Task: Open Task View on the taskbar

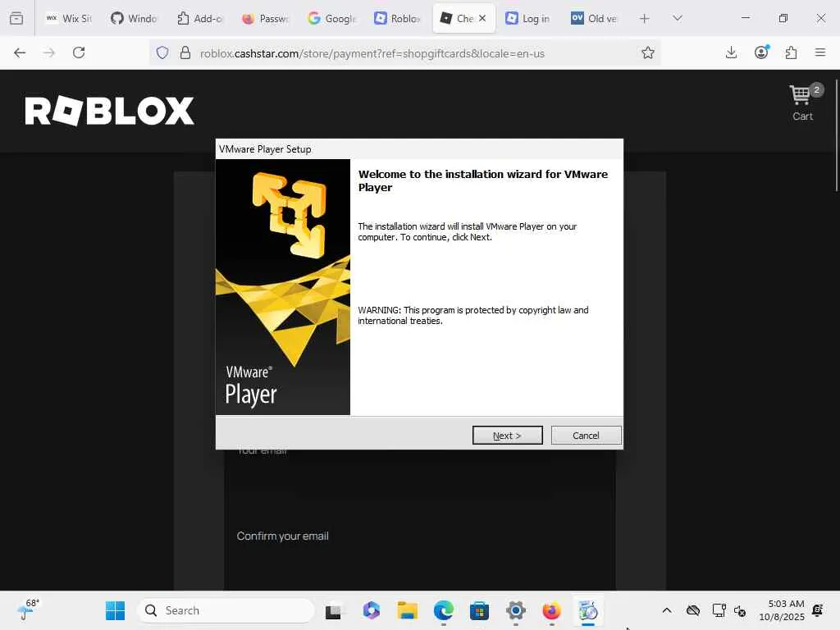Action: coord(333,610)
